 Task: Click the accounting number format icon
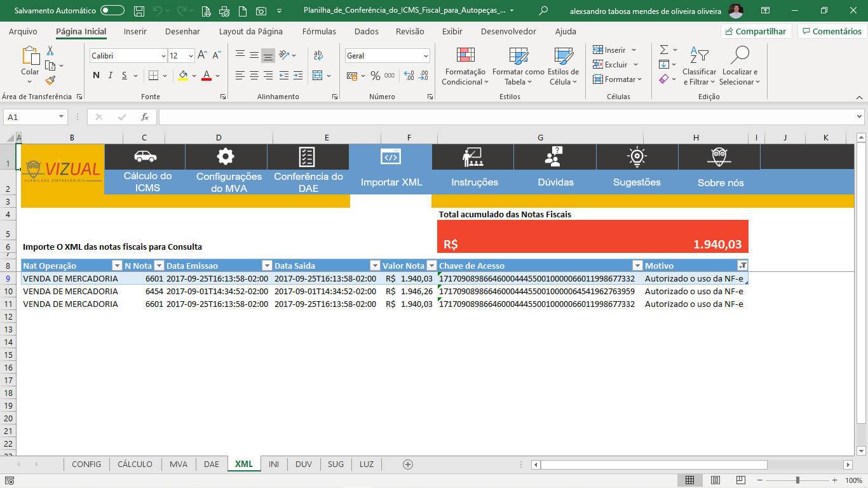[x=352, y=75]
